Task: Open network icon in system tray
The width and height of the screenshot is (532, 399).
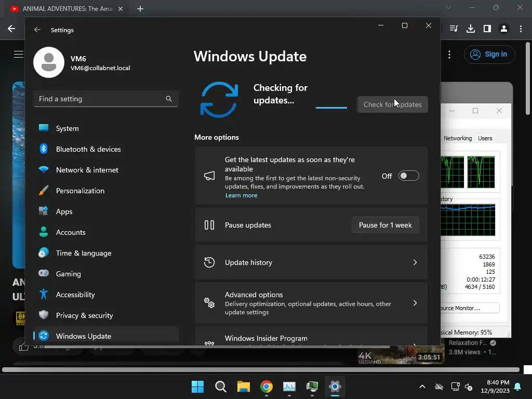Action: click(x=455, y=387)
